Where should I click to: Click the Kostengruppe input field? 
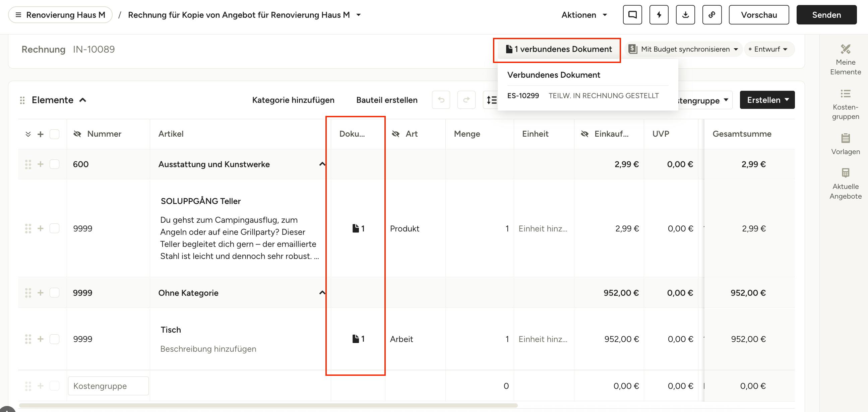click(x=108, y=386)
